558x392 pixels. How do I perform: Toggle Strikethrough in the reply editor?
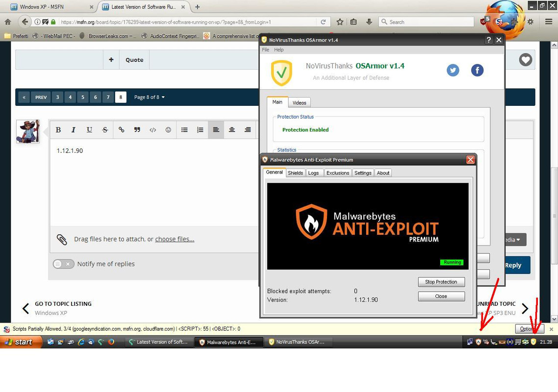[105, 130]
